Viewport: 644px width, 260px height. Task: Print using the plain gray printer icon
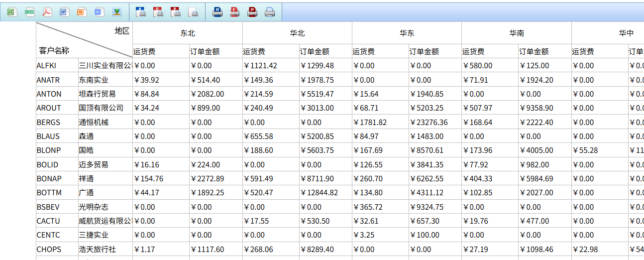270,12
